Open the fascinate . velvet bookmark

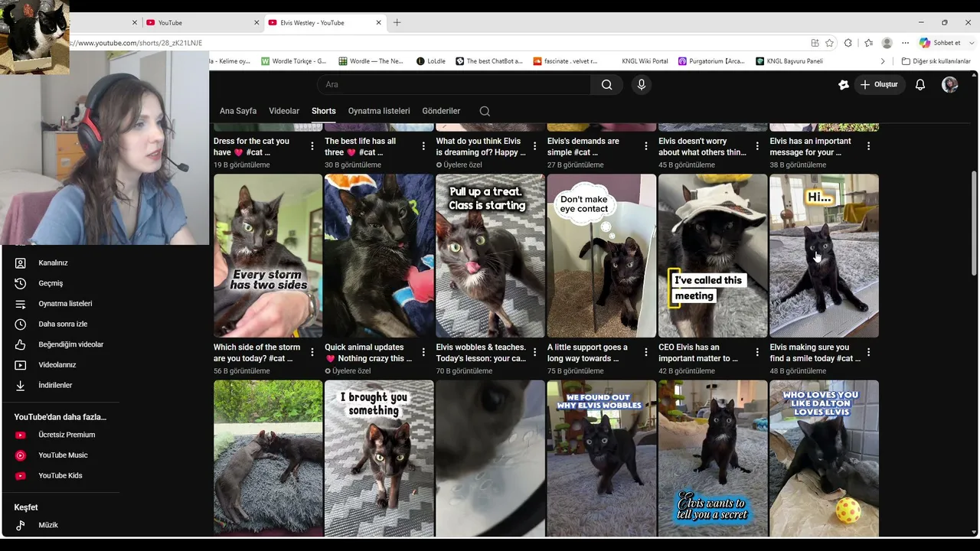click(x=565, y=61)
